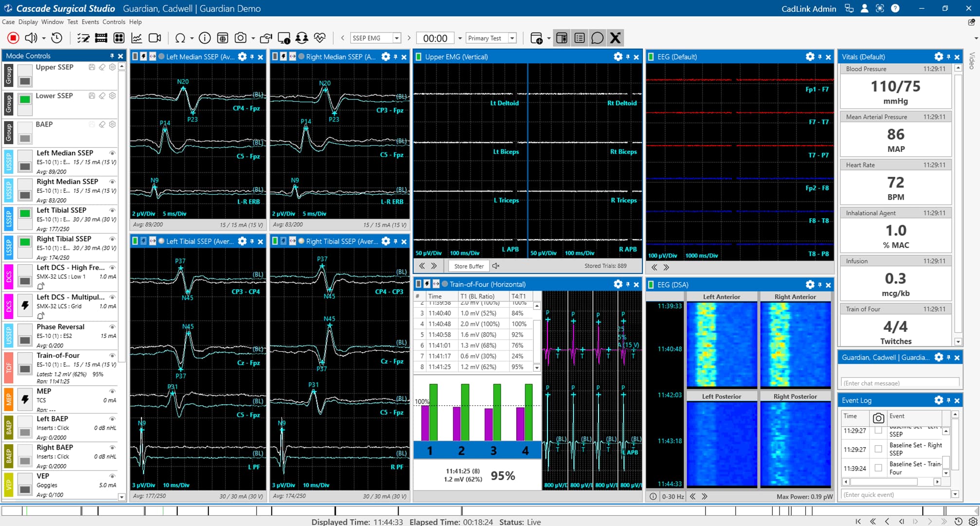Stop the recording with the red stop button
Screen dimensions: 980x526
pyautogui.click(x=13, y=38)
